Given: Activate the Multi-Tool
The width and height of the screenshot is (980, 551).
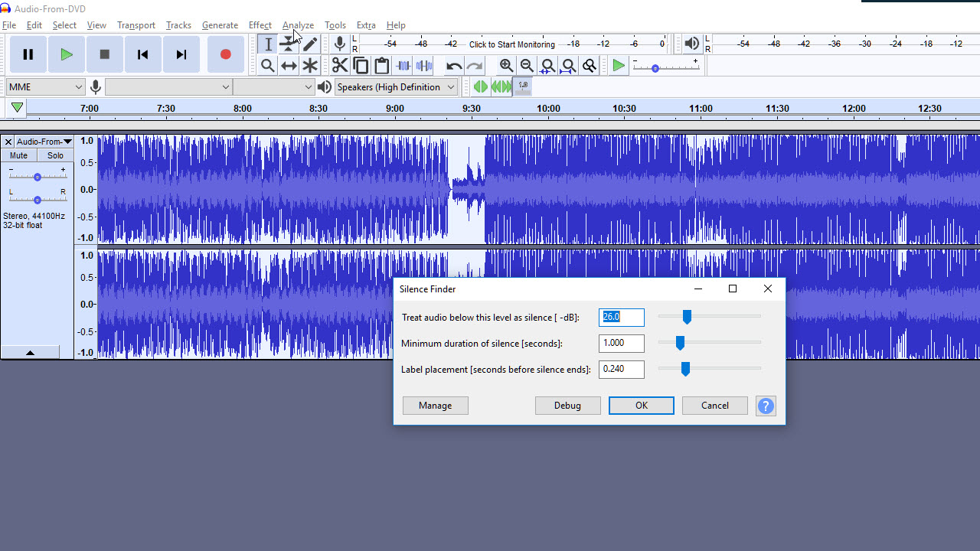Looking at the screenshot, I should point(310,65).
